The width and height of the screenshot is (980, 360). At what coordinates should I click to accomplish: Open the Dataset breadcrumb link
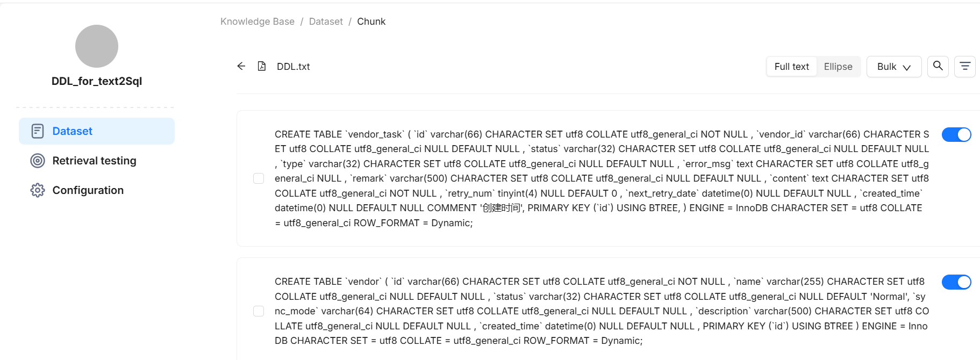point(326,21)
